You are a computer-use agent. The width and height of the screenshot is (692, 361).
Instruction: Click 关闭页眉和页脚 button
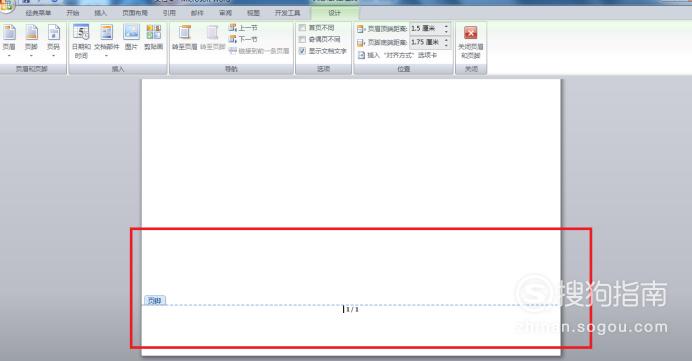tap(470, 42)
